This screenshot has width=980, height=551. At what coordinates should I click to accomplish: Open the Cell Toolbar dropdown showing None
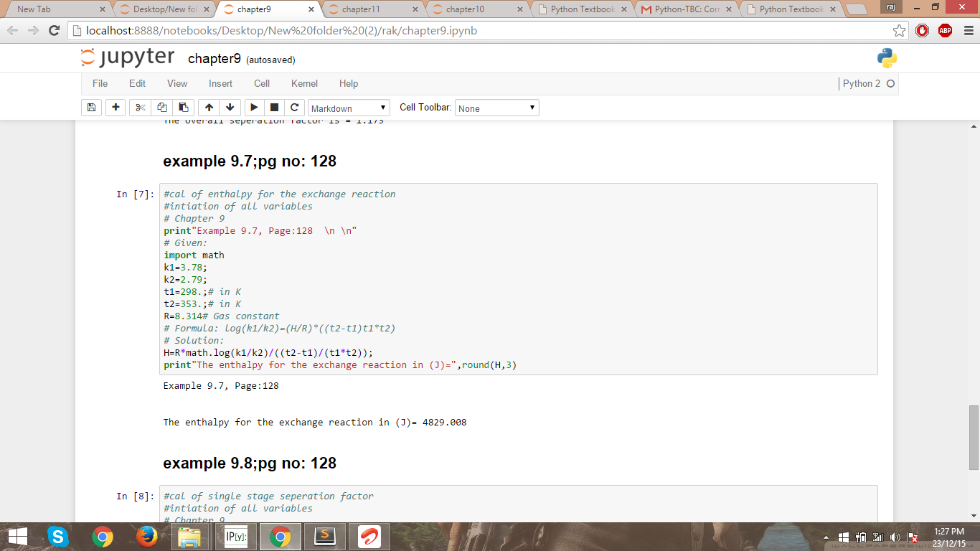(x=497, y=108)
